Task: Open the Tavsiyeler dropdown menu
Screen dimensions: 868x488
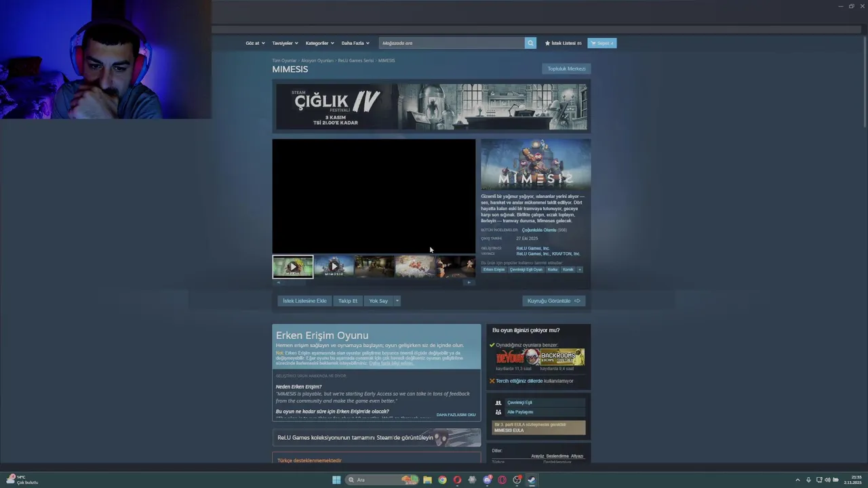Action: point(285,43)
